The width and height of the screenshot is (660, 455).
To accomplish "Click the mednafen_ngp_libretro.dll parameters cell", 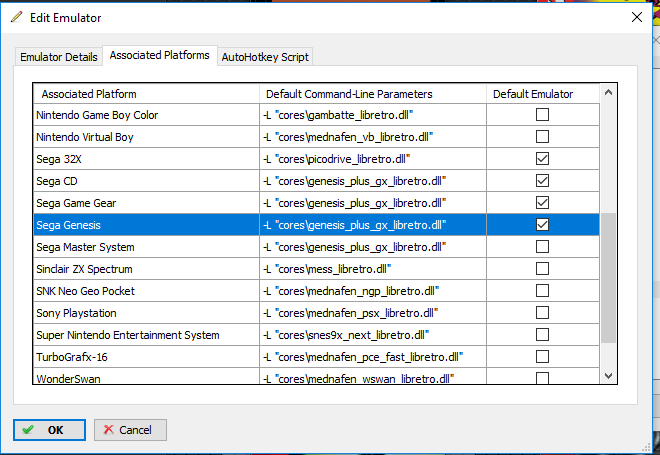I will click(x=373, y=291).
